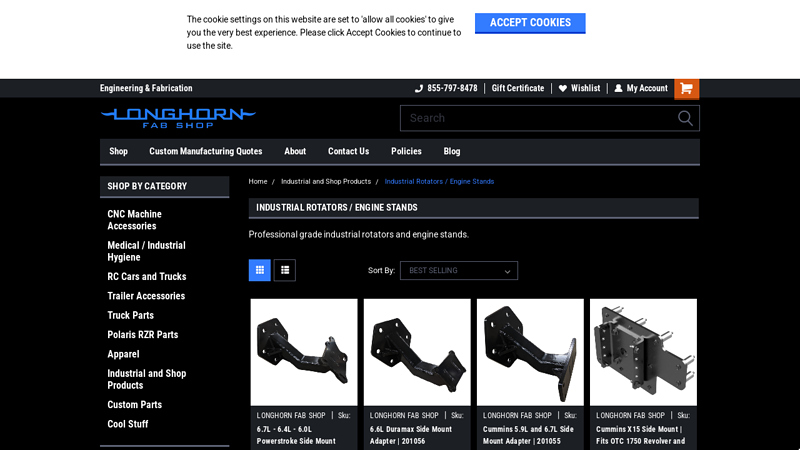Screen dimensions: 800x450
Task: Open Powerstroke Side Mount product image
Action: (304, 352)
